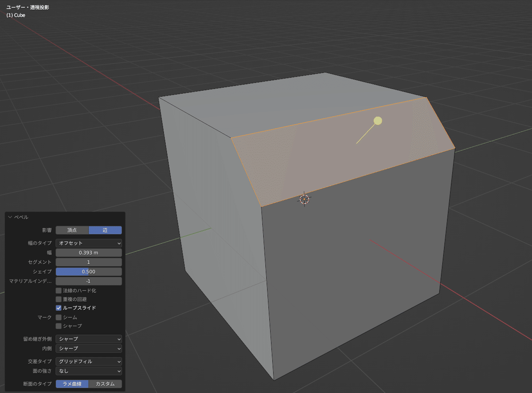Click the ユーザー・透視投影 view label
Image resolution: width=532 pixels, height=393 pixels.
27,8
